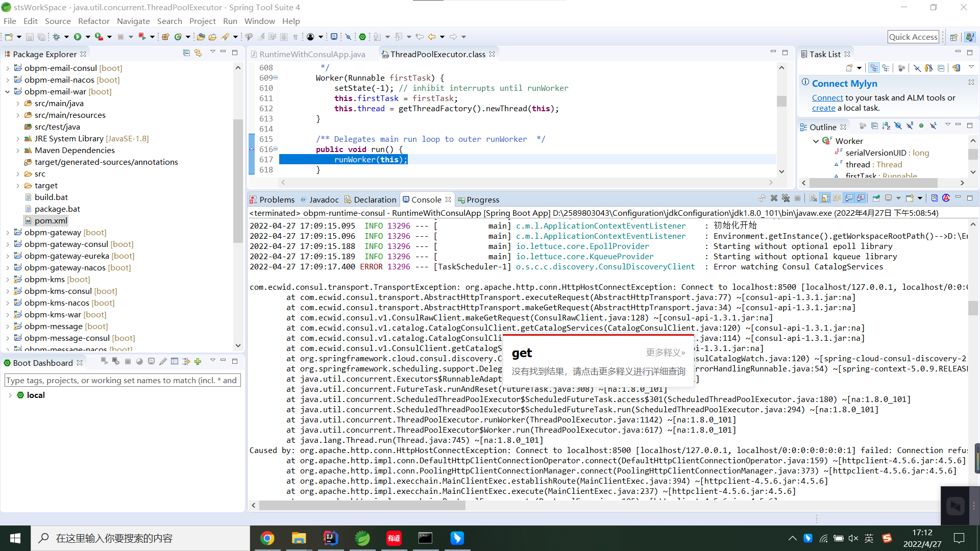This screenshot has height=551, width=980.
Task: Collapse the obpm-email-war project
Action: pyautogui.click(x=8, y=92)
